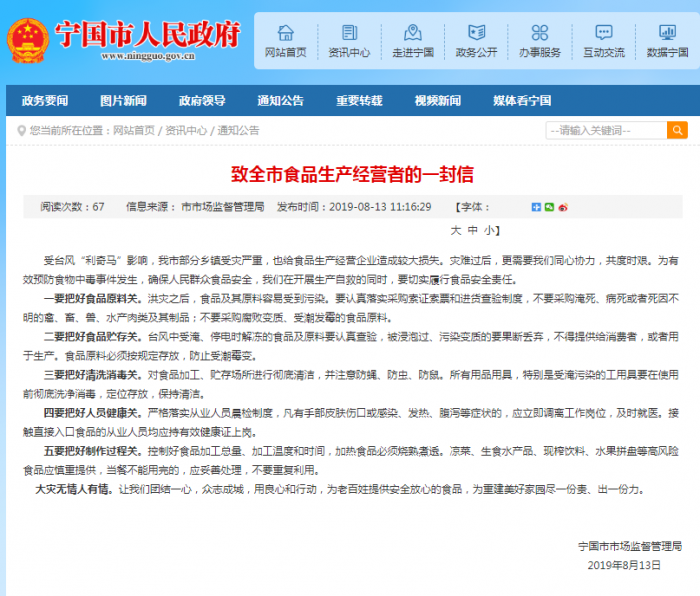Image resolution: width=700 pixels, height=596 pixels.
Task: Click the bold heading 四要把好人员健康关
Action: pos(93,413)
